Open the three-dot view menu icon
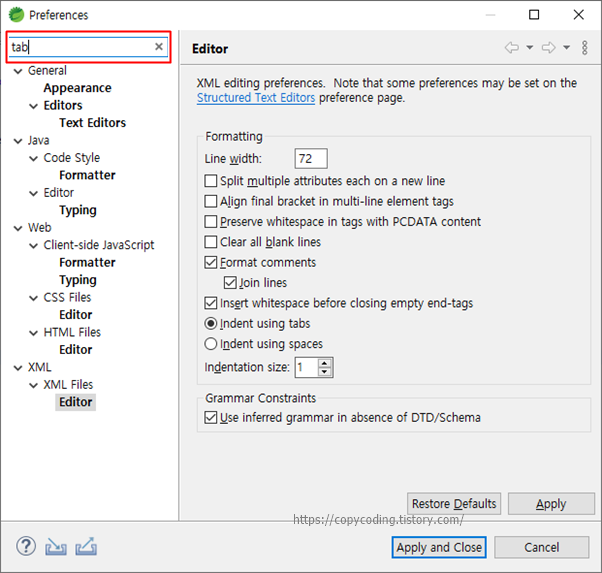 [x=585, y=48]
